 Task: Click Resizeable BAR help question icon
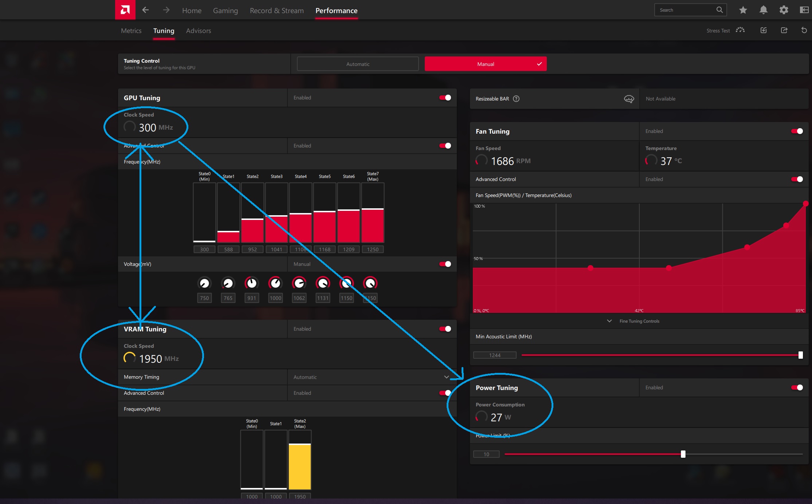click(x=516, y=99)
